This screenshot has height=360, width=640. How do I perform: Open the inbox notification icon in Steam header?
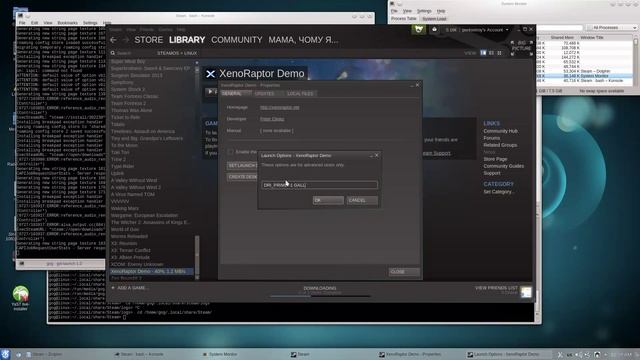pos(434,29)
